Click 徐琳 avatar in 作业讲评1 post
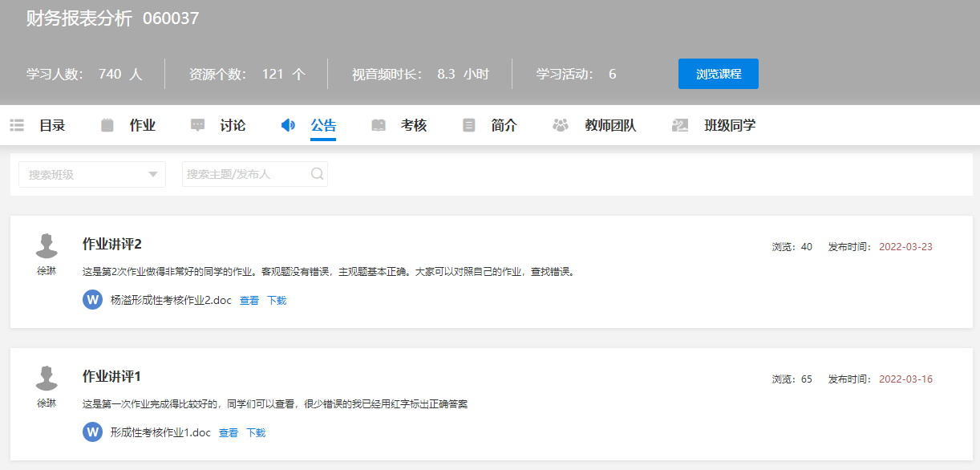The image size is (980, 470). [47, 379]
